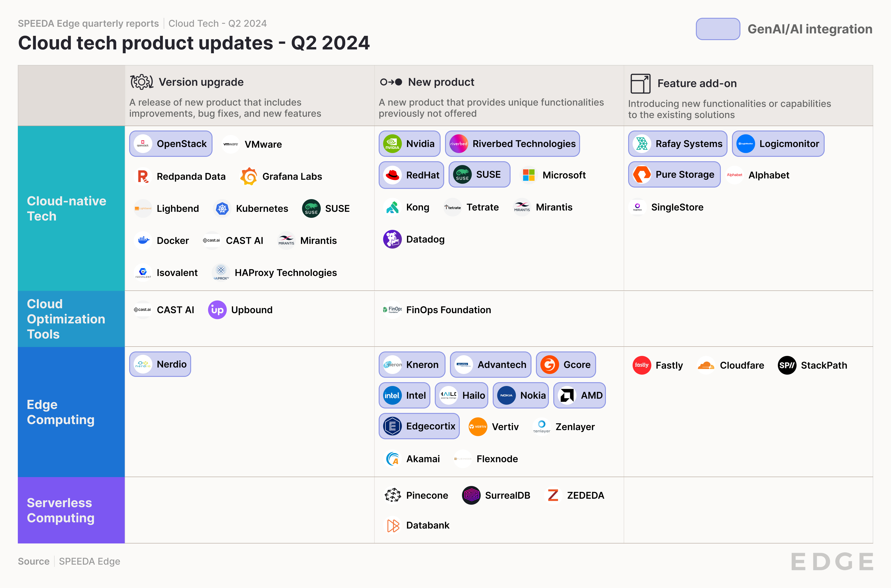Screen dimensions: 891x588
Task: Click the GenAI/AI integration legend label
Action: click(x=810, y=29)
